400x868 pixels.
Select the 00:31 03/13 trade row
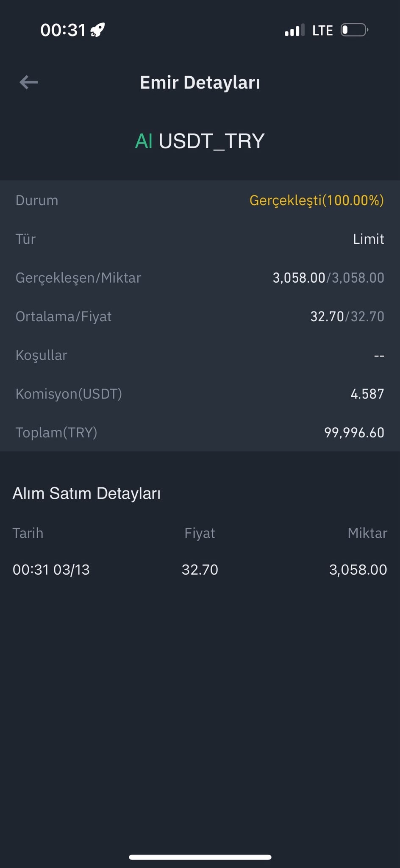(x=200, y=570)
